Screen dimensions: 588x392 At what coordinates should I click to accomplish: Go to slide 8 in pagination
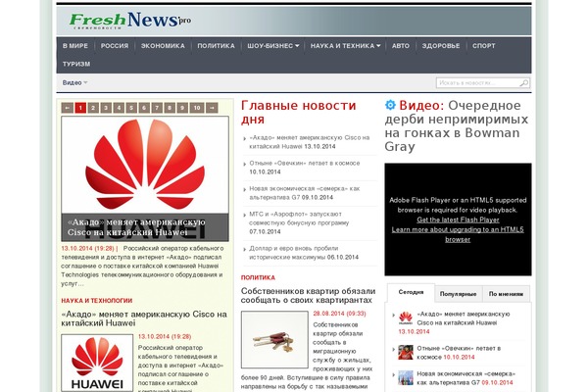[x=170, y=108]
